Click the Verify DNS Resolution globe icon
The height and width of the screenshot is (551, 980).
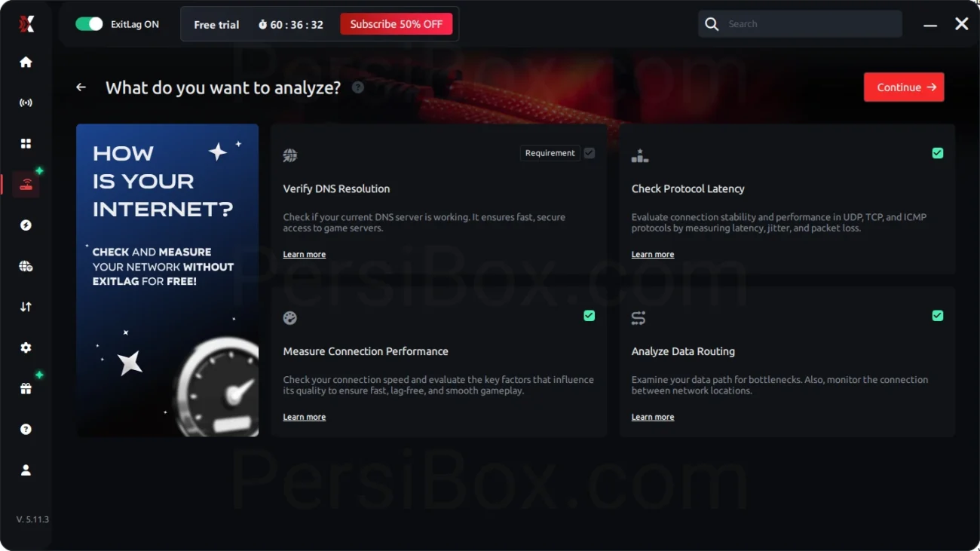(290, 155)
